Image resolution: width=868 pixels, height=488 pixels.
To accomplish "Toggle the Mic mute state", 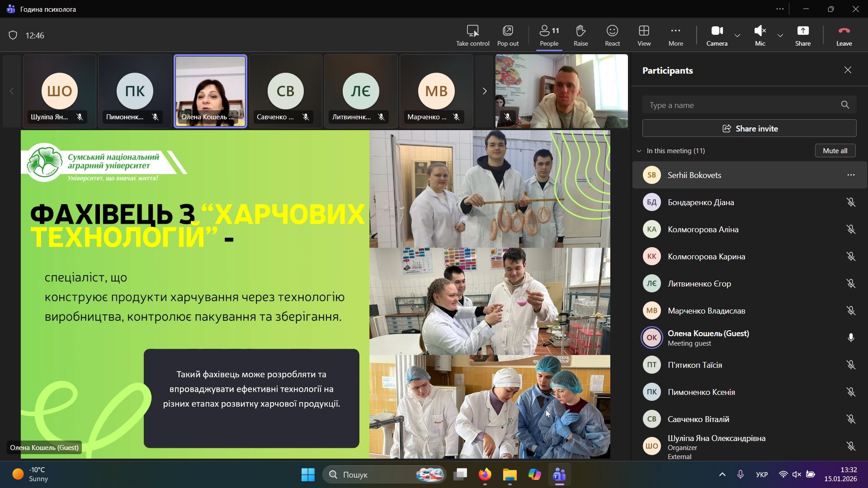I will point(760,31).
